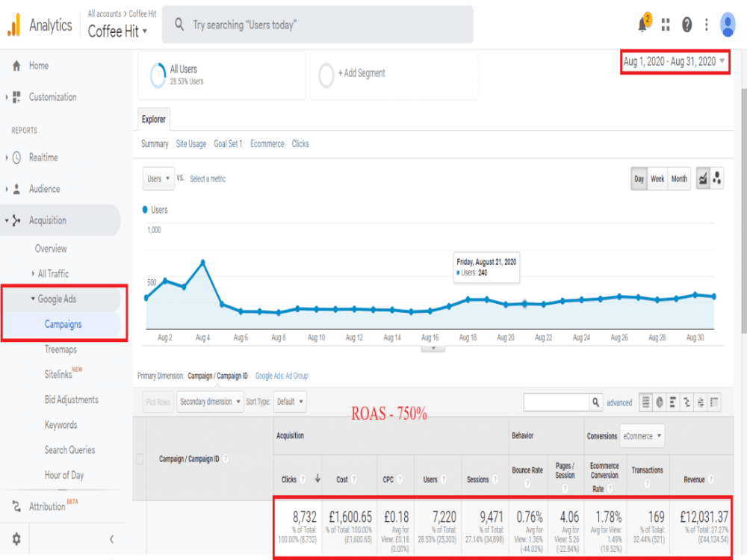Select Data table view icon
Viewport: 747px width, 560px height.
click(x=645, y=402)
